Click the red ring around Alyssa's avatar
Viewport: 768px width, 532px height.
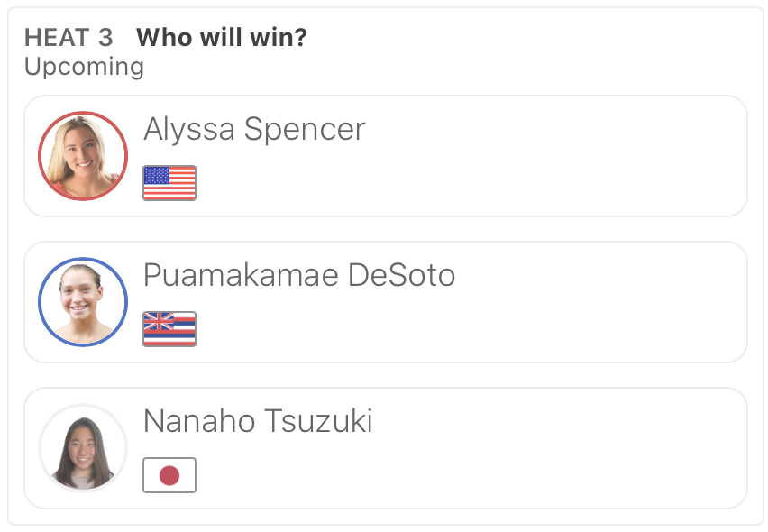point(41,156)
